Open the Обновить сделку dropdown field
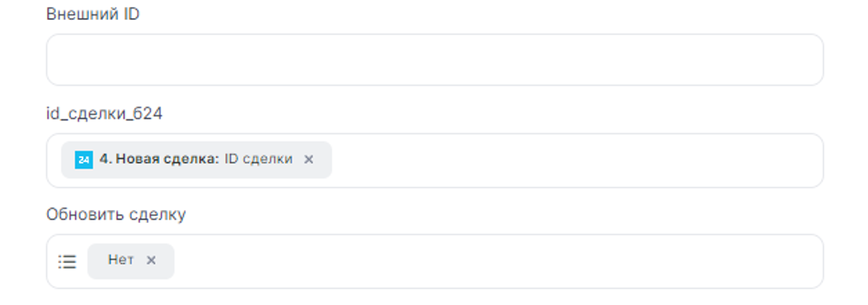 [x=482, y=261]
